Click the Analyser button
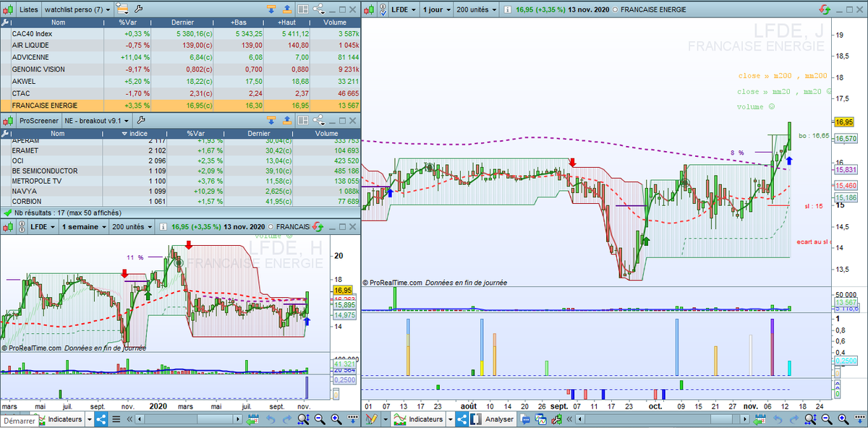Screen dimensions: 868x428 493,419
